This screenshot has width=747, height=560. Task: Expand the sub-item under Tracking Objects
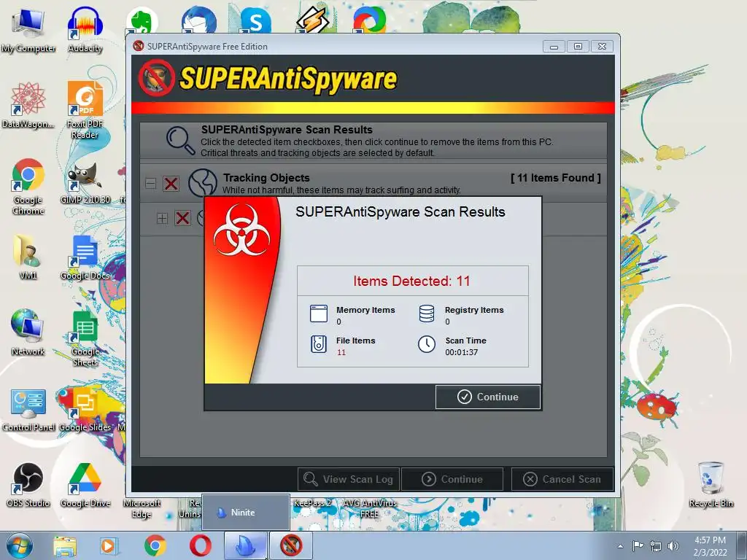(x=162, y=218)
